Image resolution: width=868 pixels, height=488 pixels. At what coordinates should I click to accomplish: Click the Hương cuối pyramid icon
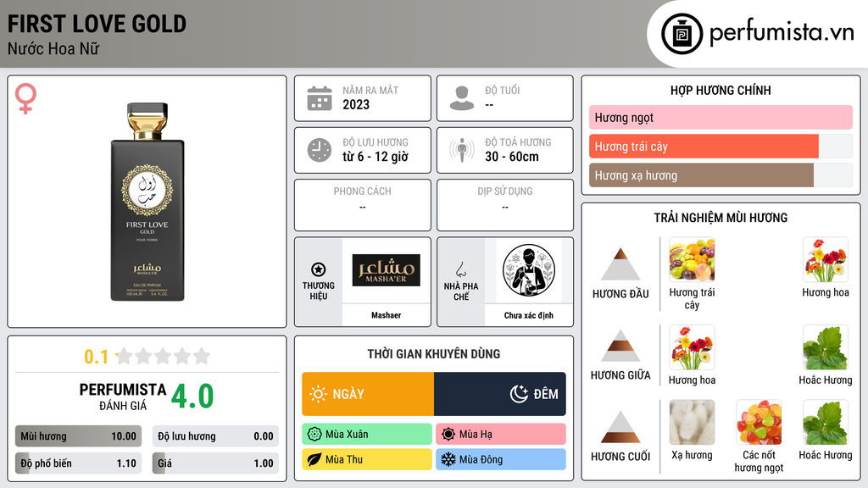(620, 427)
